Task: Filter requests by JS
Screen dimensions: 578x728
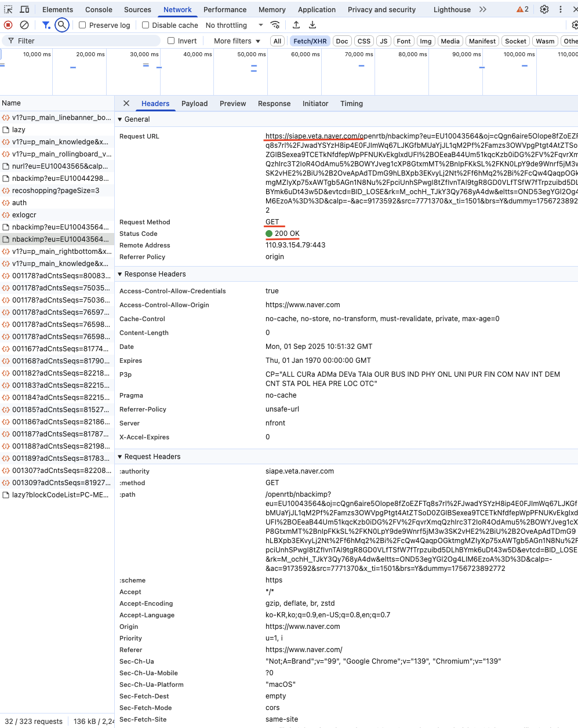Action: (x=383, y=41)
